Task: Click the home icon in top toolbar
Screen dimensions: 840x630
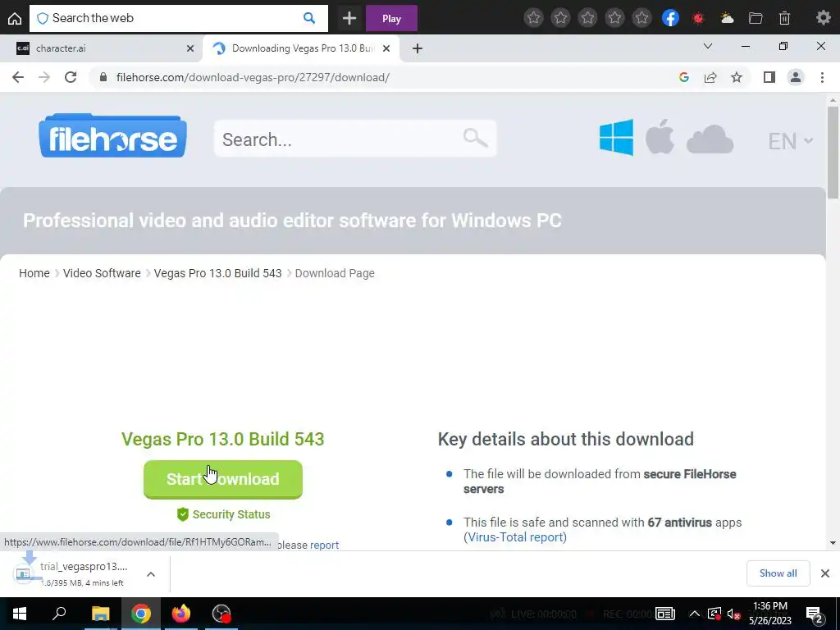Action: click(15, 19)
